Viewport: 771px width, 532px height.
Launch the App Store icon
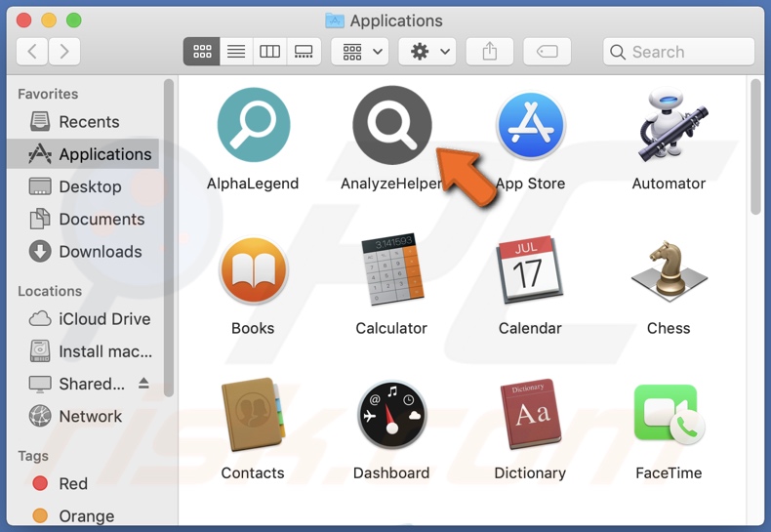point(530,125)
